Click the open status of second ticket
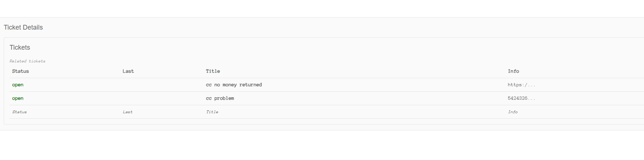This screenshot has height=160, width=644. (18, 98)
